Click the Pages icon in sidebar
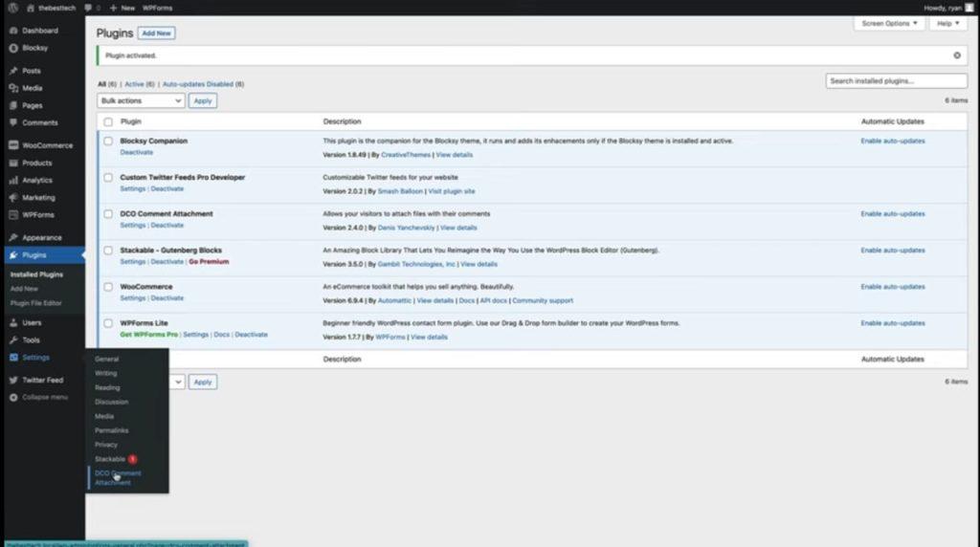Screen dimensions: 980x547 13,105
